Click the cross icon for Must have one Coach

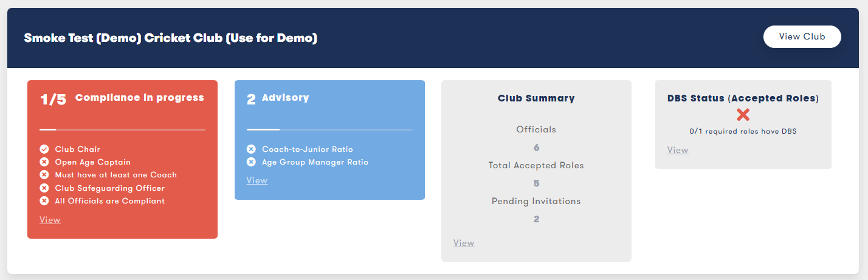tap(44, 175)
